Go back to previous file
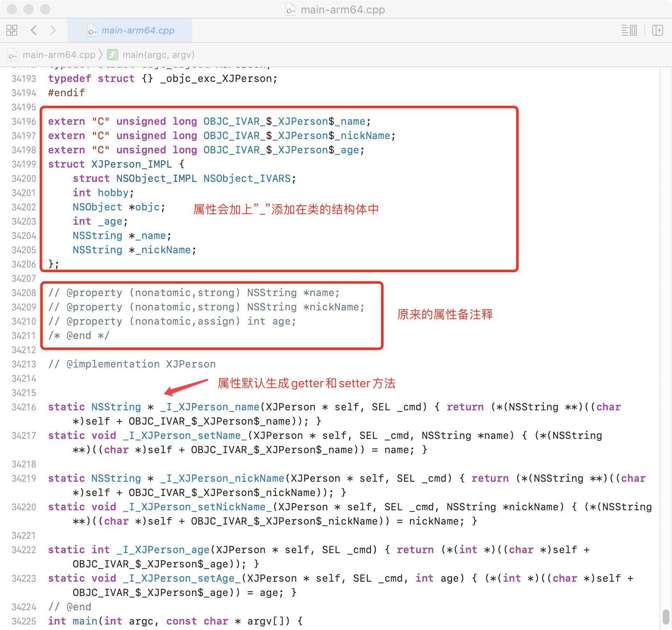Viewport: 672px width, 630px height. 34,30
